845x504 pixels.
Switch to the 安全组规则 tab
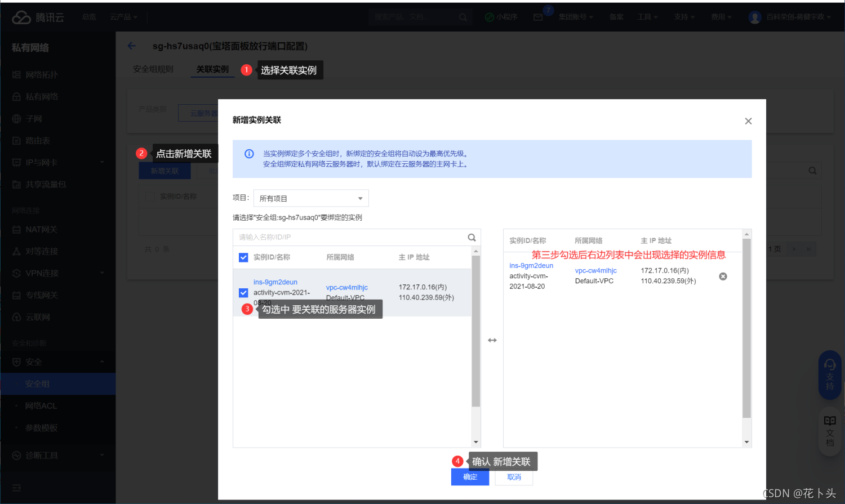pyautogui.click(x=153, y=69)
